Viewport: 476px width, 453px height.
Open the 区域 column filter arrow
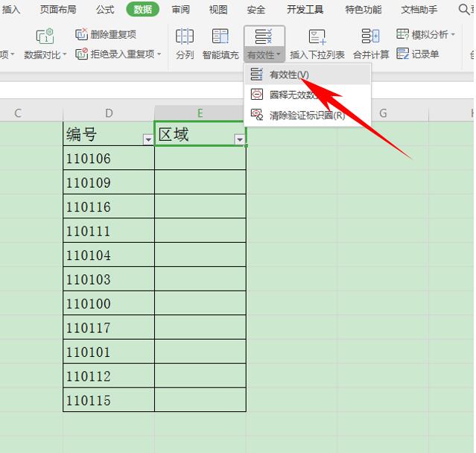pyautogui.click(x=240, y=139)
